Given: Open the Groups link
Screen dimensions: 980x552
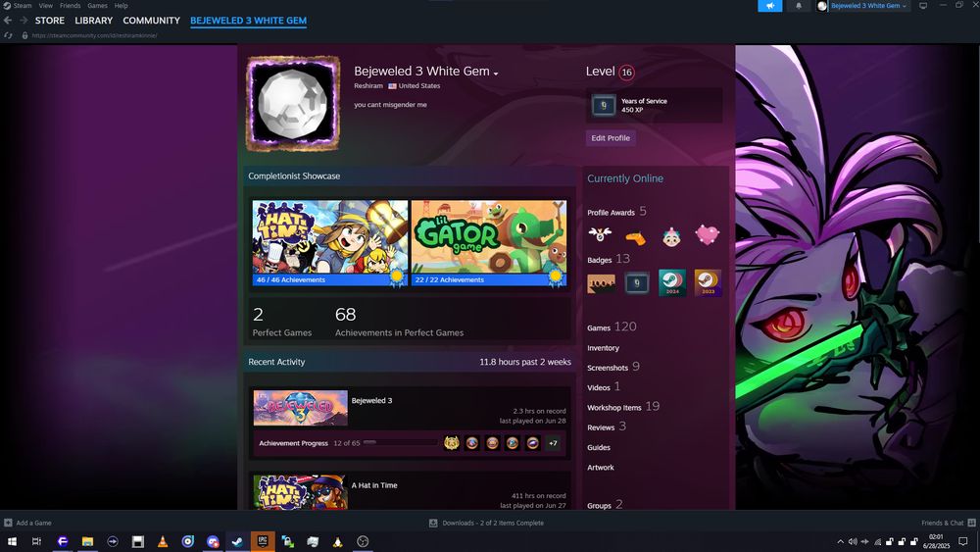Looking at the screenshot, I should click(x=599, y=505).
